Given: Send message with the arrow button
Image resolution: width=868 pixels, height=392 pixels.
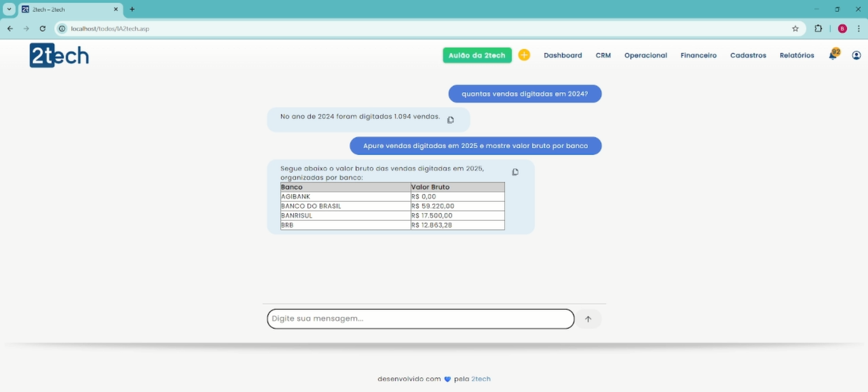Looking at the screenshot, I should (x=588, y=319).
